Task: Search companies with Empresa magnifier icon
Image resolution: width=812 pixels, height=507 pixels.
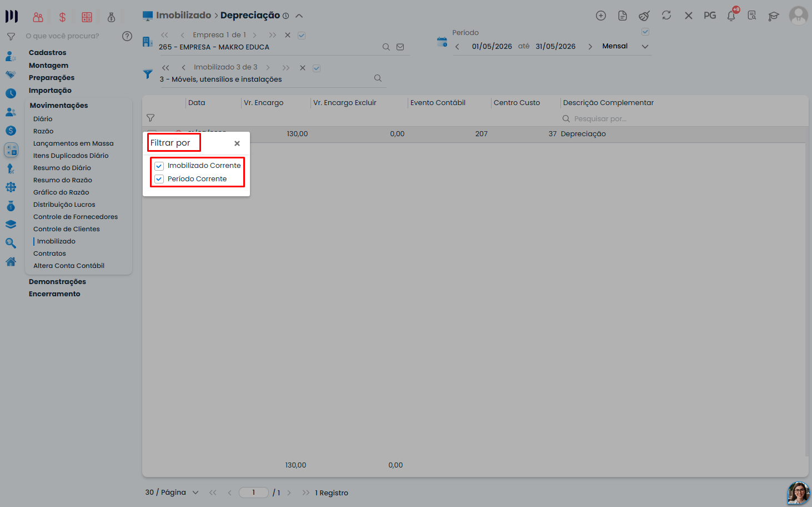Action: (386, 47)
